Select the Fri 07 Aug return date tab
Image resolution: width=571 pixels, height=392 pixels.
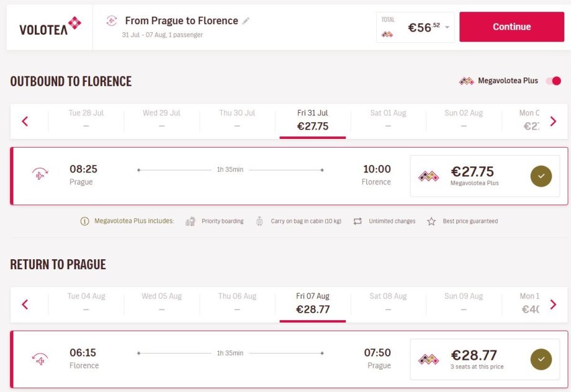click(x=313, y=303)
